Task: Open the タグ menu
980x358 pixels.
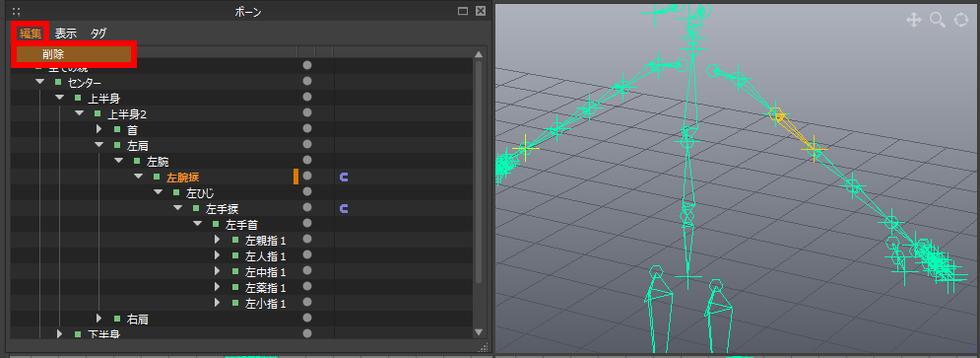Action: click(x=98, y=34)
